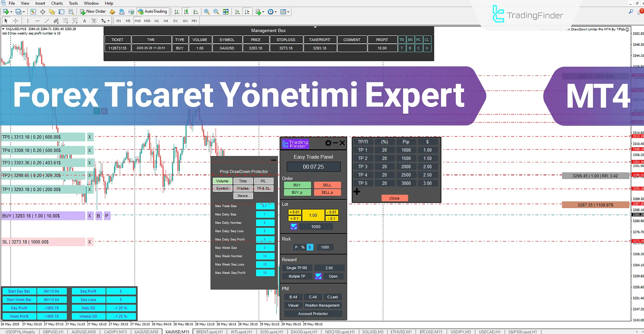This screenshot has width=644, height=334.
Task: Increase lot size with the +0.01 stepper
Action: click(x=294, y=212)
